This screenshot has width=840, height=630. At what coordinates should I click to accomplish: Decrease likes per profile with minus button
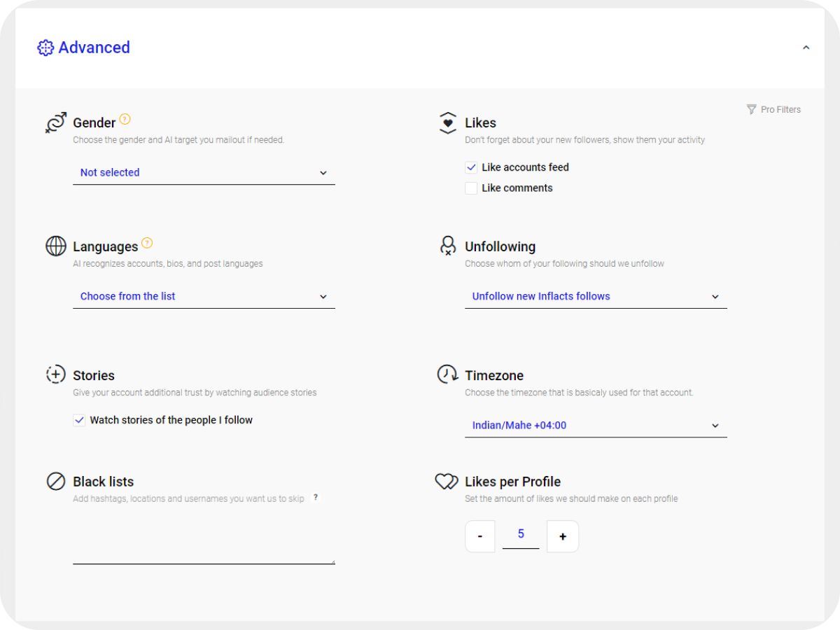[480, 536]
